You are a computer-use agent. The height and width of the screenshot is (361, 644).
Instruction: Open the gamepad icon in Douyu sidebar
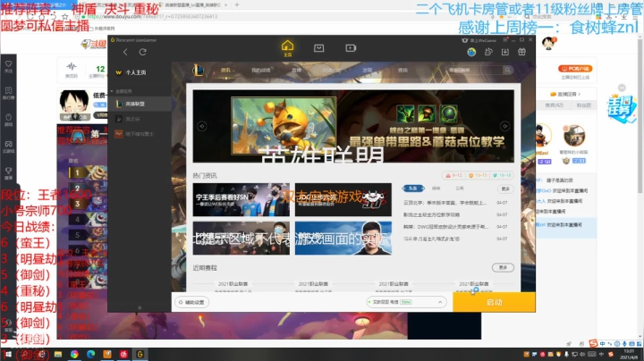(8, 147)
